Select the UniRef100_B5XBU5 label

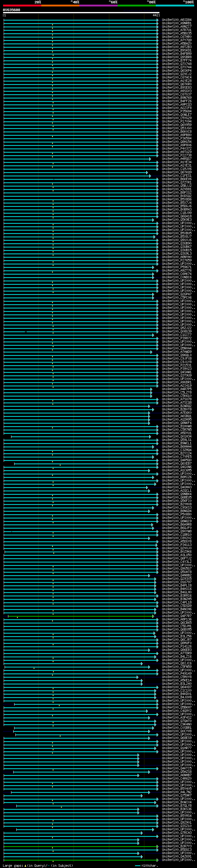(176, 233)
